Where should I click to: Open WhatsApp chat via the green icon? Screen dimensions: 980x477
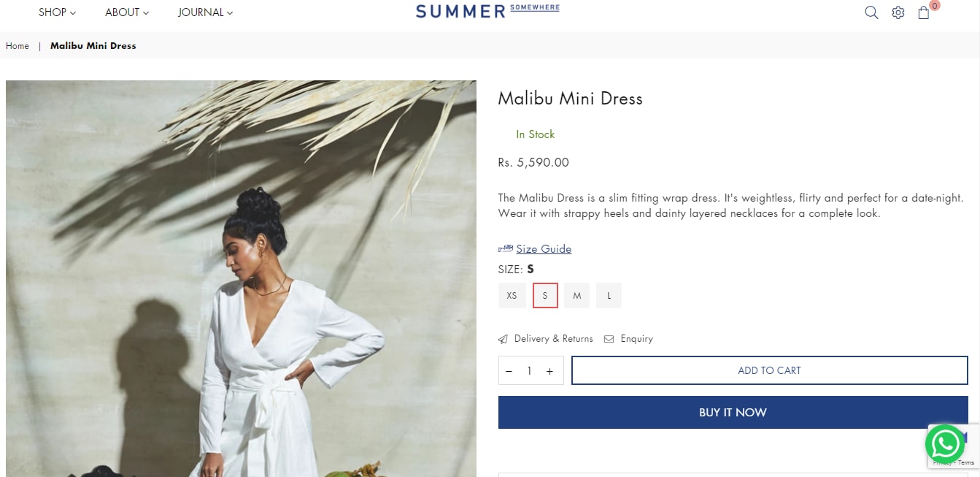point(945,443)
